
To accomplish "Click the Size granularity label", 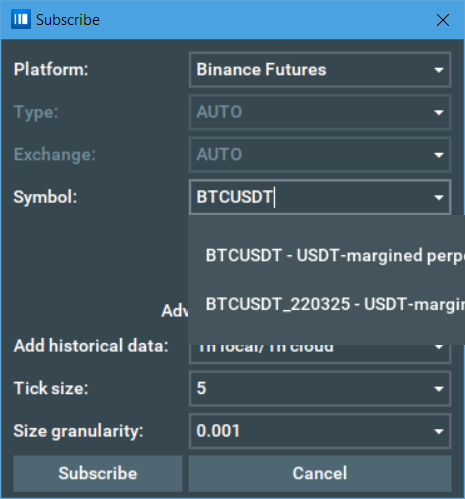I will pyautogui.click(x=78, y=431).
